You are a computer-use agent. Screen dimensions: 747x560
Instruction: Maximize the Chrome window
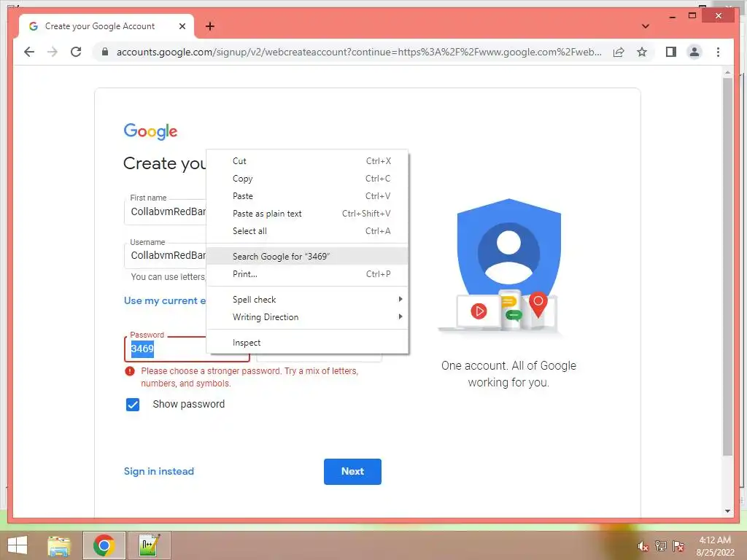pyautogui.click(x=692, y=16)
